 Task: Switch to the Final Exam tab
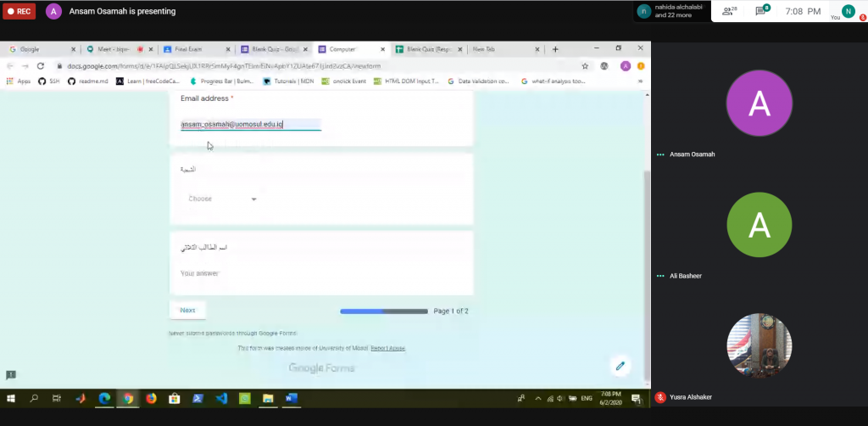click(192, 49)
